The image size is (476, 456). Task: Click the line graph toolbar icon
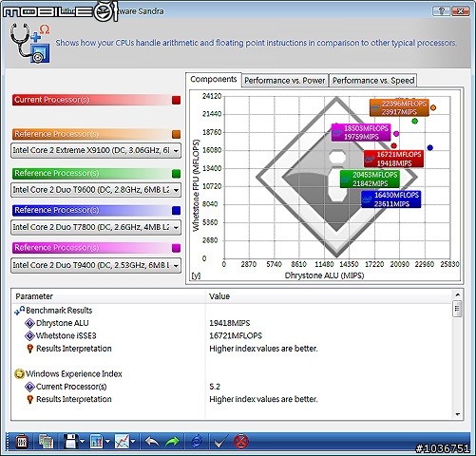click(x=122, y=441)
